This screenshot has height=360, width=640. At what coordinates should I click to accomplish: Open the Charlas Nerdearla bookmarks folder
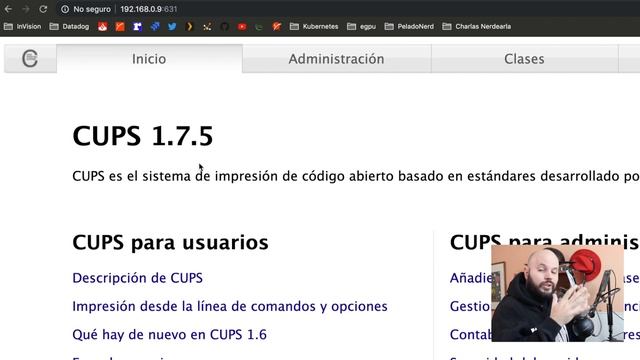(476, 27)
